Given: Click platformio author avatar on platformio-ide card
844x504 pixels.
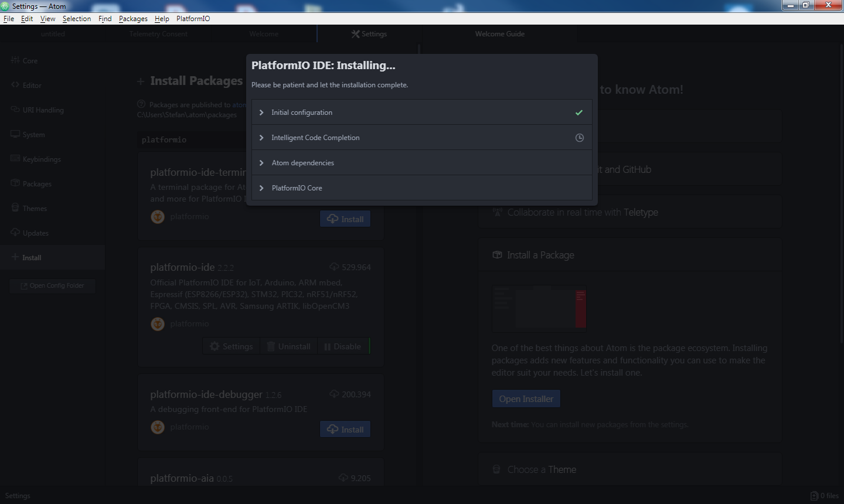Looking at the screenshot, I should [x=158, y=324].
